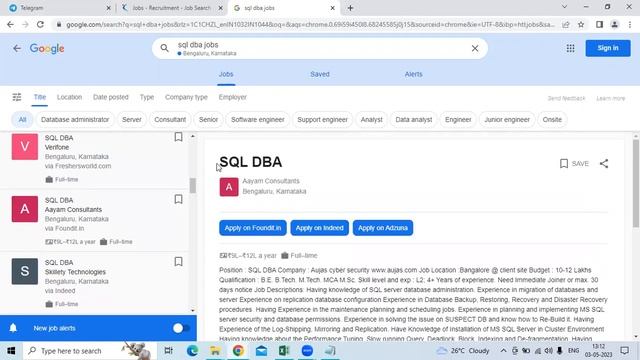Bookmark this page with the star icon
The image size is (640, 360).
[581, 24]
